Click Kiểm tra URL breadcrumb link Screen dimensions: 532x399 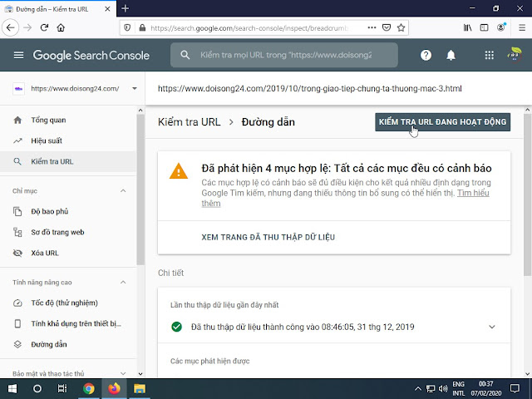click(x=190, y=122)
